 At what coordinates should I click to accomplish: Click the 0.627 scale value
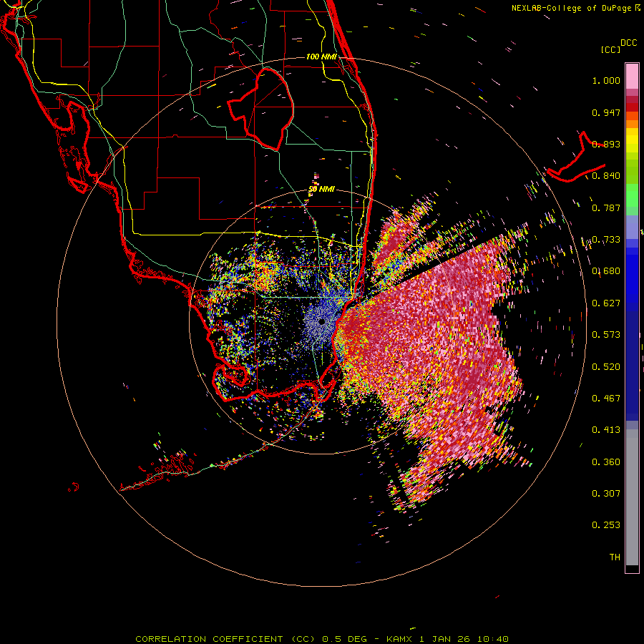click(x=606, y=303)
